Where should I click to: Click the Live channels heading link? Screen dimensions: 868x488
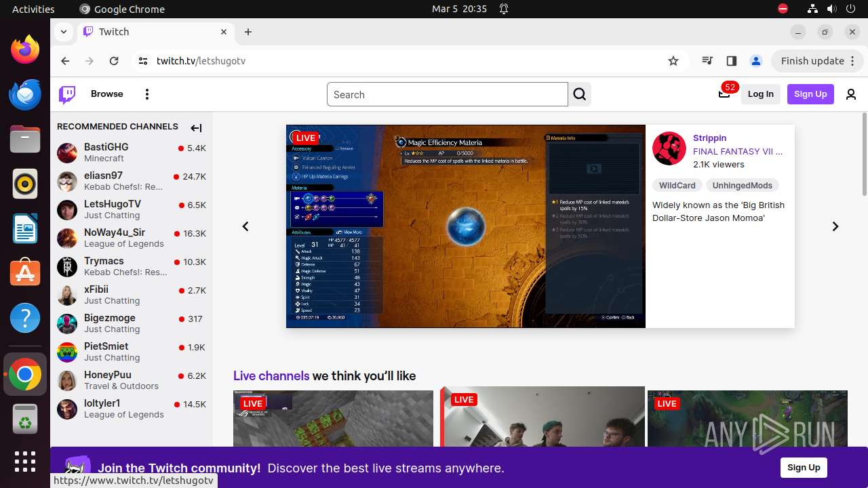click(271, 376)
